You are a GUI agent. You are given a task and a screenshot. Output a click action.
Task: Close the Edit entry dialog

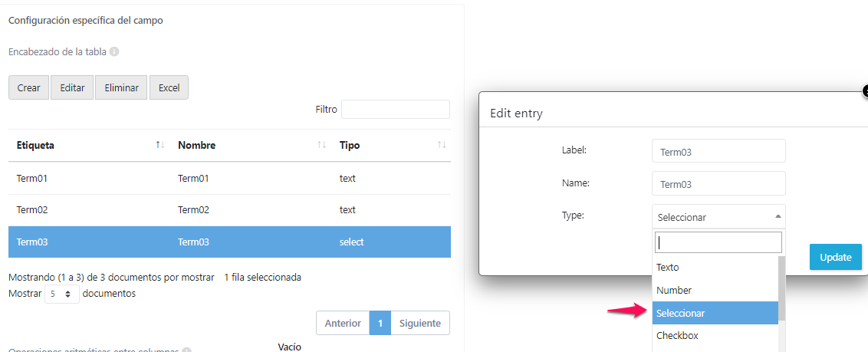pos(865,91)
